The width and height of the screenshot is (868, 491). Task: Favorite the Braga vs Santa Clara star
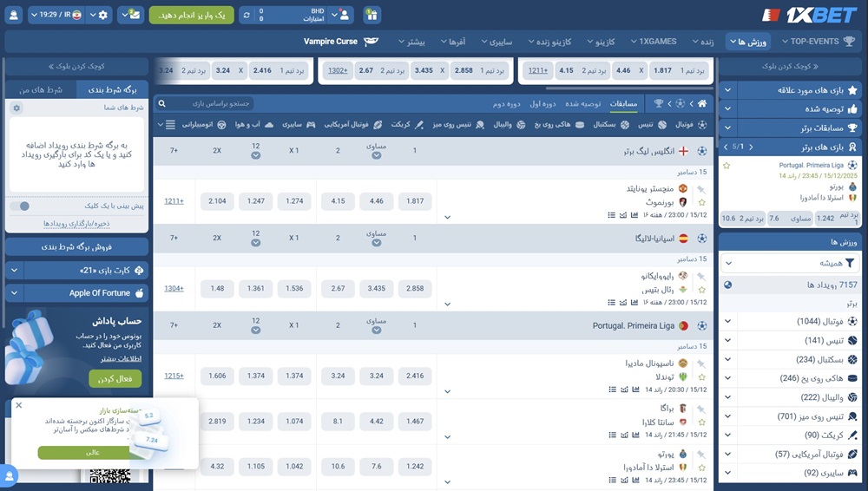coord(702,422)
